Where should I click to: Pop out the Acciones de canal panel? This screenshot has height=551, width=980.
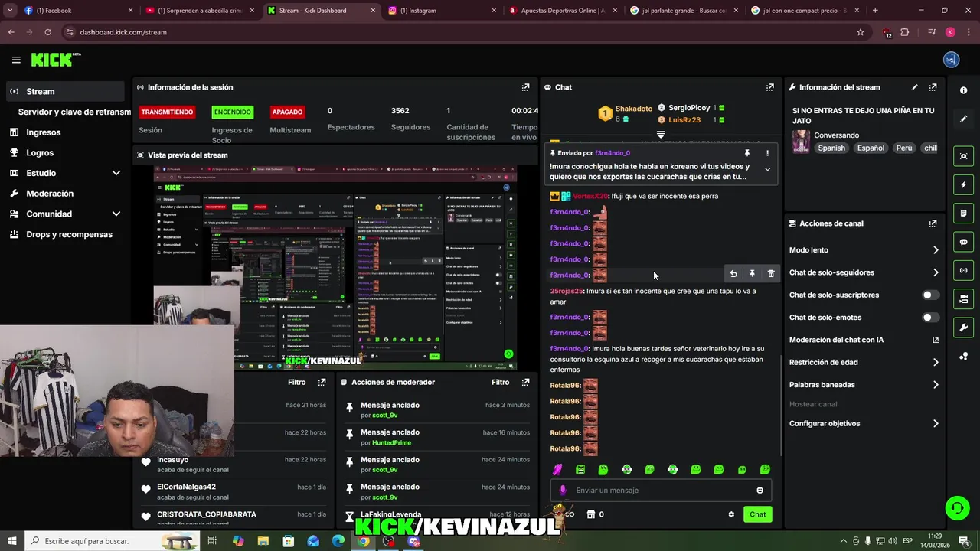coord(933,223)
